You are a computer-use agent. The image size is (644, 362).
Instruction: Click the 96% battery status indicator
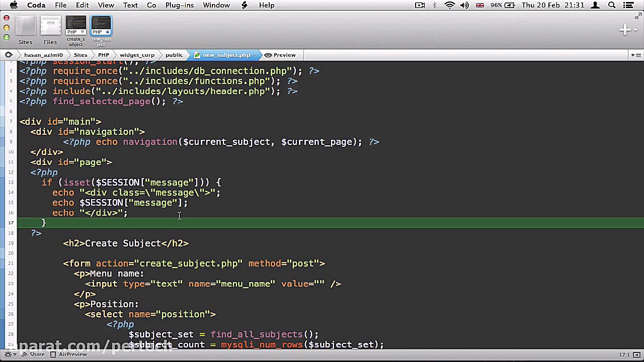tap(502, 5)
